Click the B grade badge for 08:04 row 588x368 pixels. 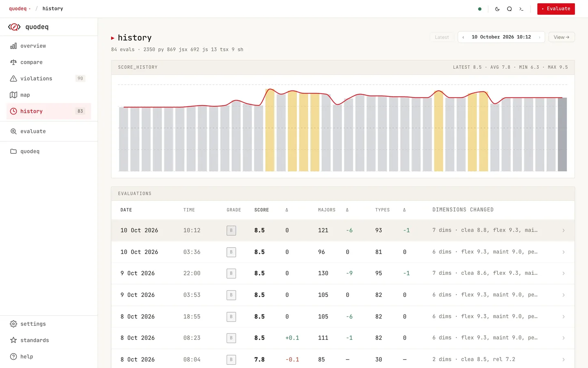coord(231,359)
